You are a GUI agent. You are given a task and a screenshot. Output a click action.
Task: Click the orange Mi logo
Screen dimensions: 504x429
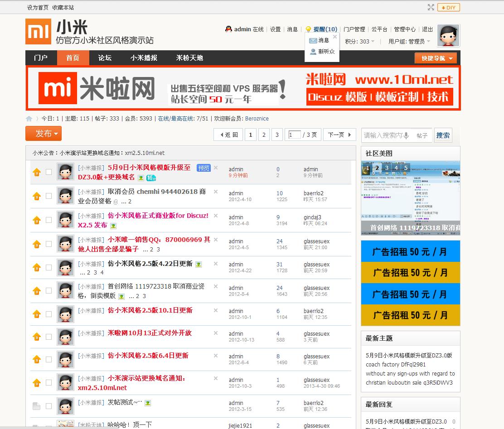(38, 32)
